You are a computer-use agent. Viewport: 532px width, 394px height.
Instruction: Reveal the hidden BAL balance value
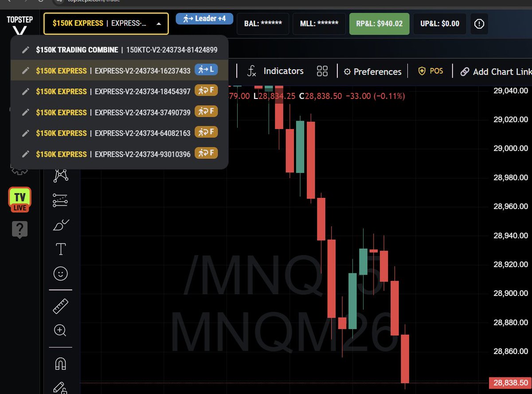pyautogui.click(x=263, y=24)
